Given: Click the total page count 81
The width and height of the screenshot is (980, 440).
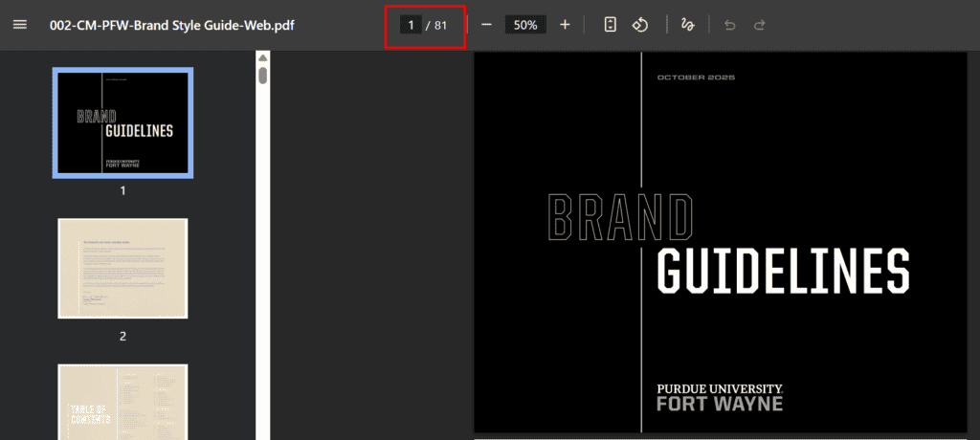Looking at the screenshot, I should pos(440,25).
